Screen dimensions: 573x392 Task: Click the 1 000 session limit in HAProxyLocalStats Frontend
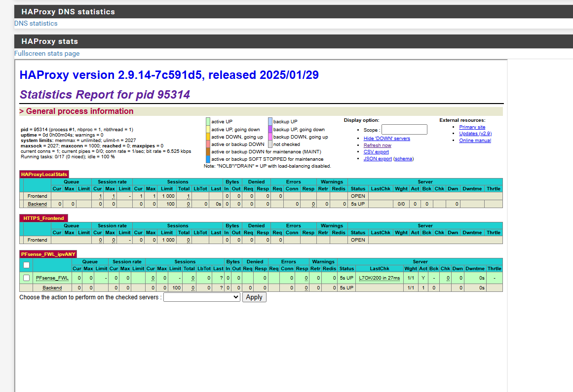(x=168, y=196)
